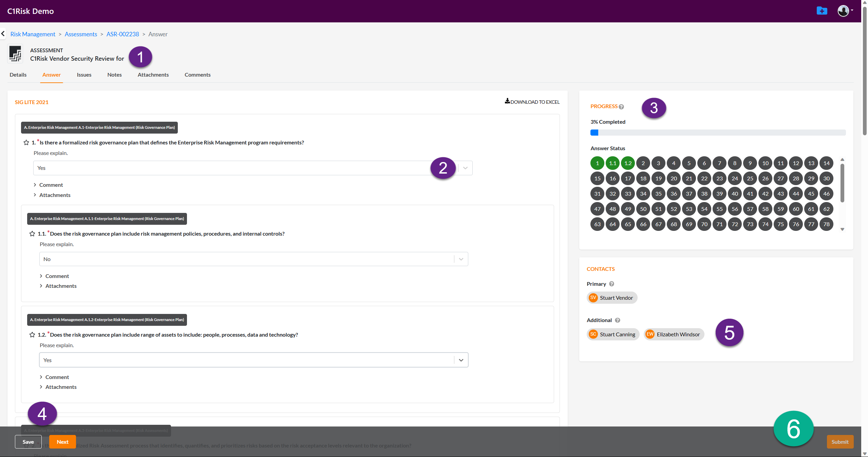Click the 3% Completed progress bar

(718, 133)
